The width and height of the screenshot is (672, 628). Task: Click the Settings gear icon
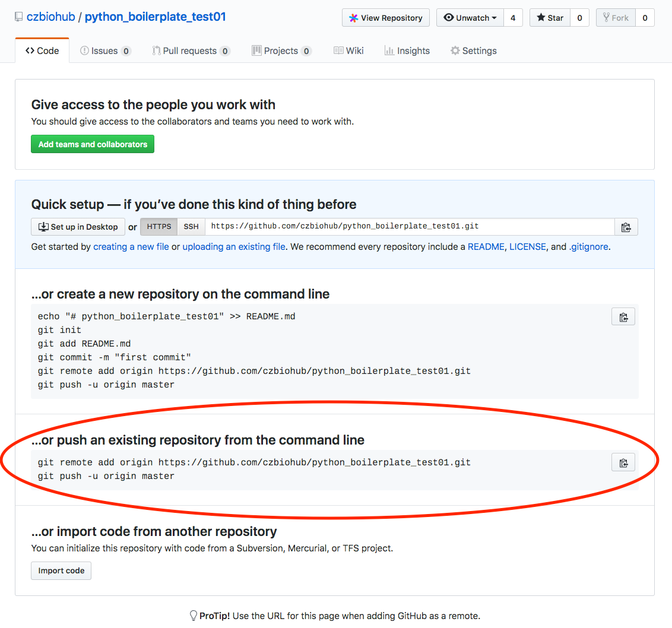(455, 50)
